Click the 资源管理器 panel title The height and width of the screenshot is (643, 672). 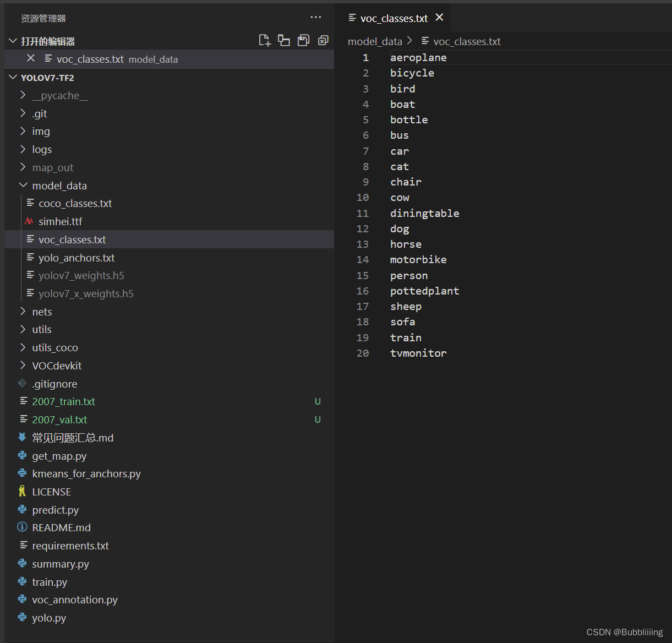(43, 18)
